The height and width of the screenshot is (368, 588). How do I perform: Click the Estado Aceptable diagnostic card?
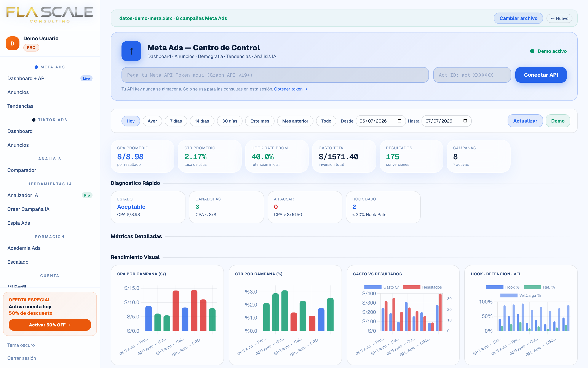[148, 207]
